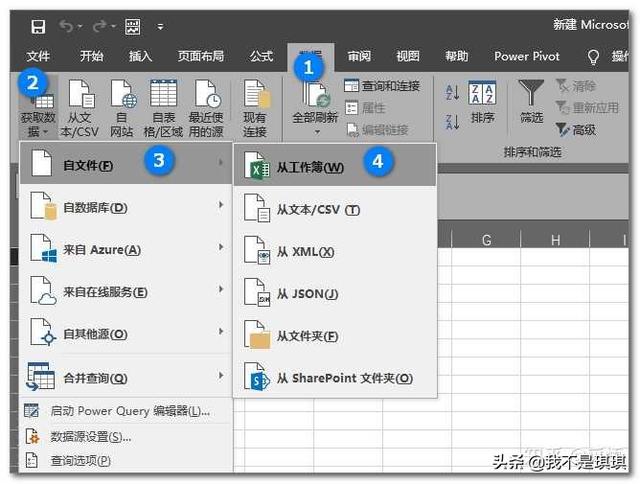Switch to the 插入 ribbon tab
The width and height of the screenshot is (640, 484).
click(140, 56)
